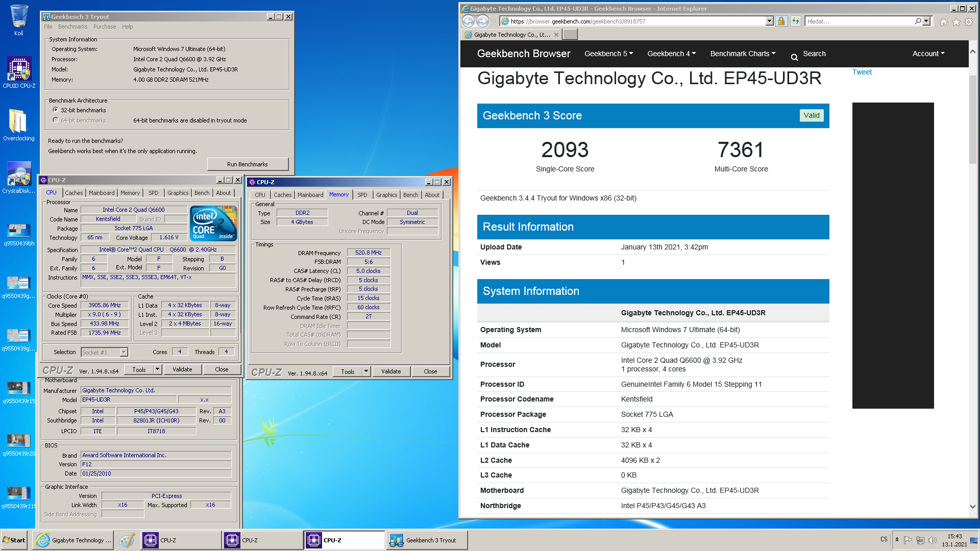
Task: Open the Purchase menu in Geekbench 3
Action: 105,27
